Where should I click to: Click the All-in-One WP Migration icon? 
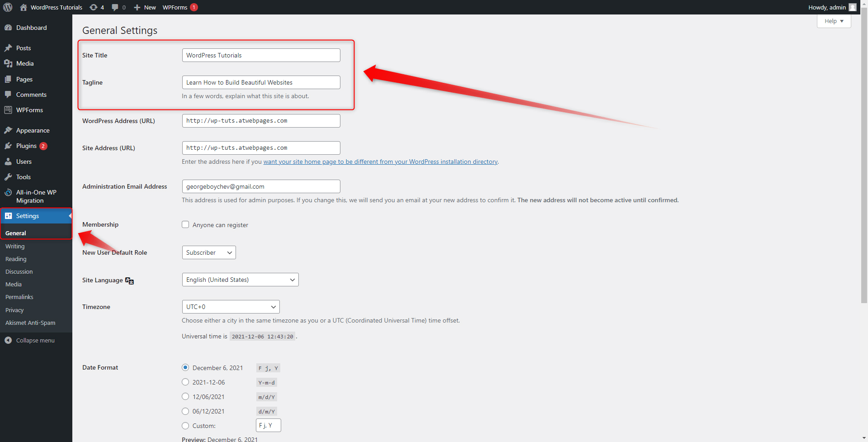click(8, 192)
